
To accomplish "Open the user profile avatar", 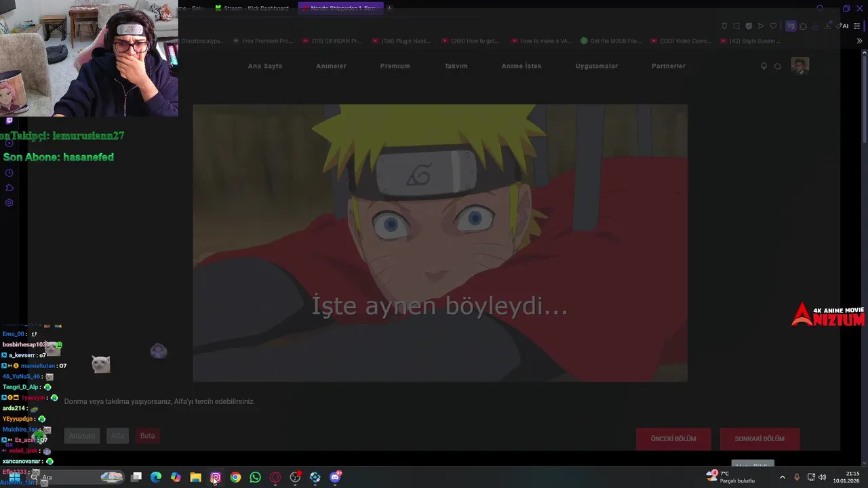I will point(800,66).
